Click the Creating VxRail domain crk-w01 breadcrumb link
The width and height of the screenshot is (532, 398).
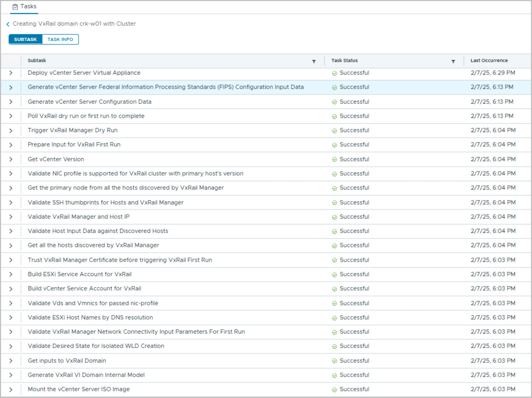click(74, 24)
